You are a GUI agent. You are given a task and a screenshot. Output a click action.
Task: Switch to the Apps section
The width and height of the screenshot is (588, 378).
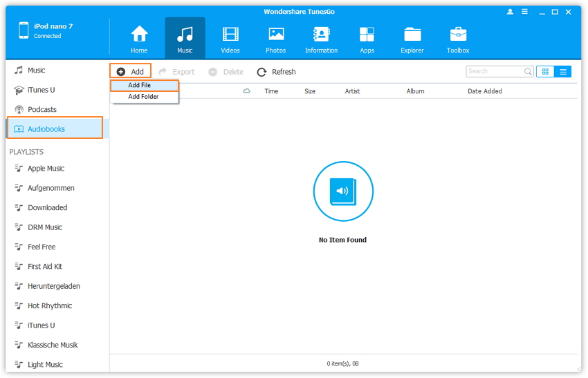[367, 38]
